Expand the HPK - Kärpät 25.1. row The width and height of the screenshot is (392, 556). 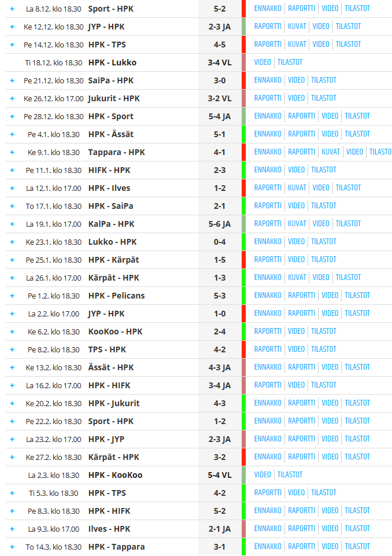(x=12, y=260)
